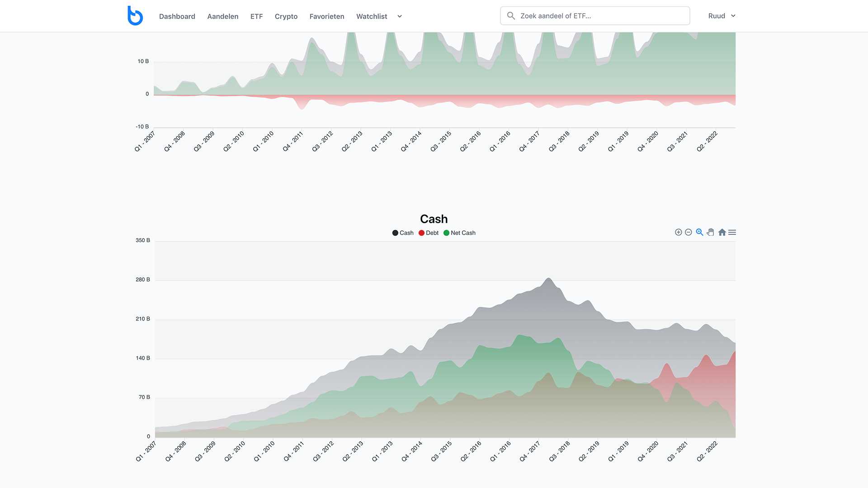Viewport: 868px width, 488px height.
Task: Click the Cash legend black dot
Action: 395,233
